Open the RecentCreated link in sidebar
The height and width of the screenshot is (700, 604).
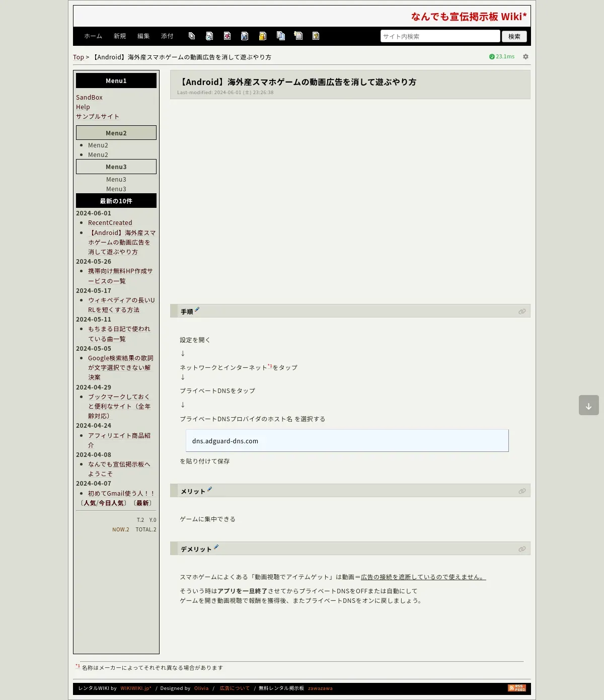click(110, 223)
